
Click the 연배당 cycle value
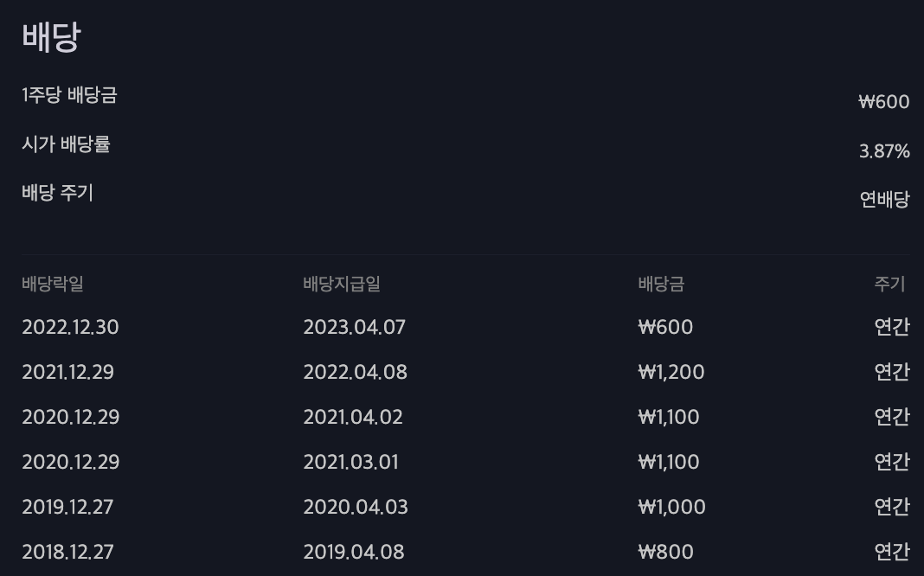tap(884, 200)
